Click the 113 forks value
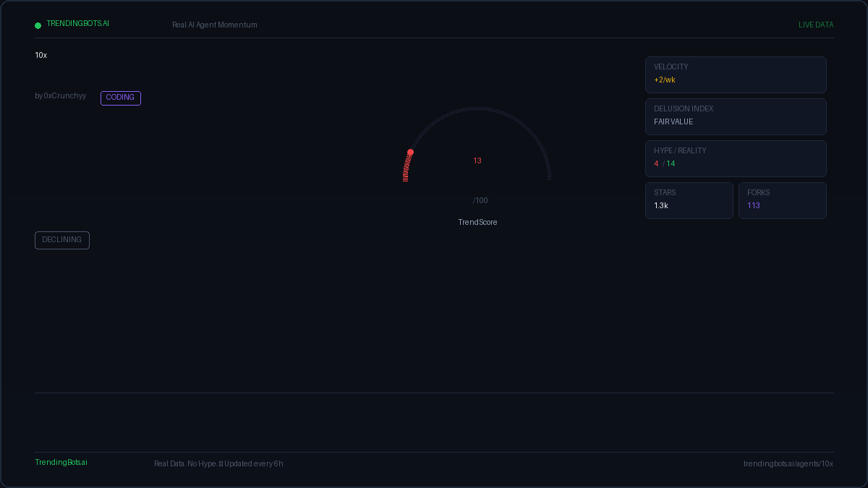 (x=754, y=205)
